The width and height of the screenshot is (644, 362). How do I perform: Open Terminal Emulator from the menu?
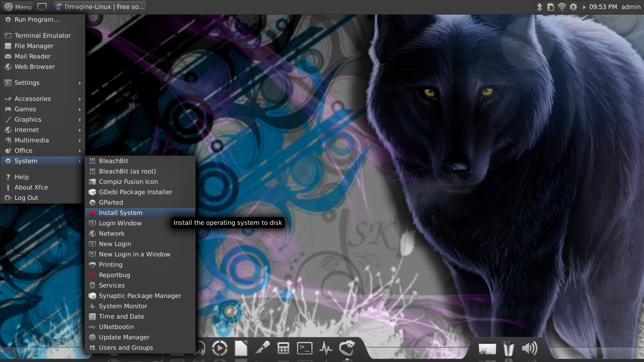pyautogui.click(x=42, y=35)
